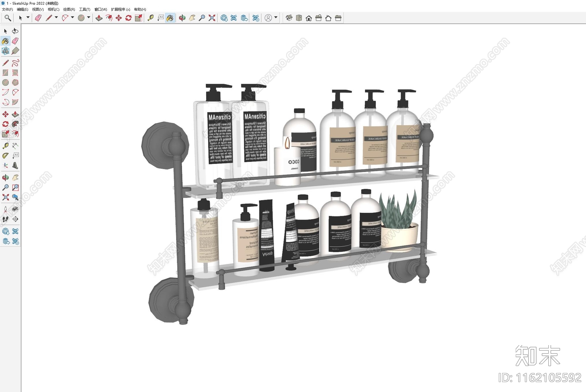Expand the Line tool dropdown arrow
Image resolution: width=586 pixels, height=392 pixels.
point(56,18)
